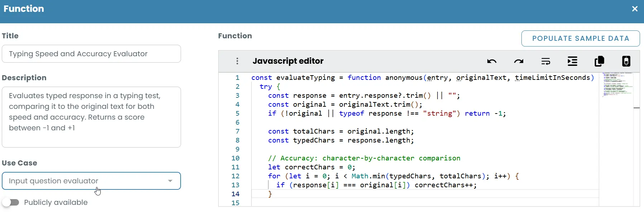The image size is (644, 212).
Task: Redo the code edit
Action: pyautogui.click(x=519, y=61)
